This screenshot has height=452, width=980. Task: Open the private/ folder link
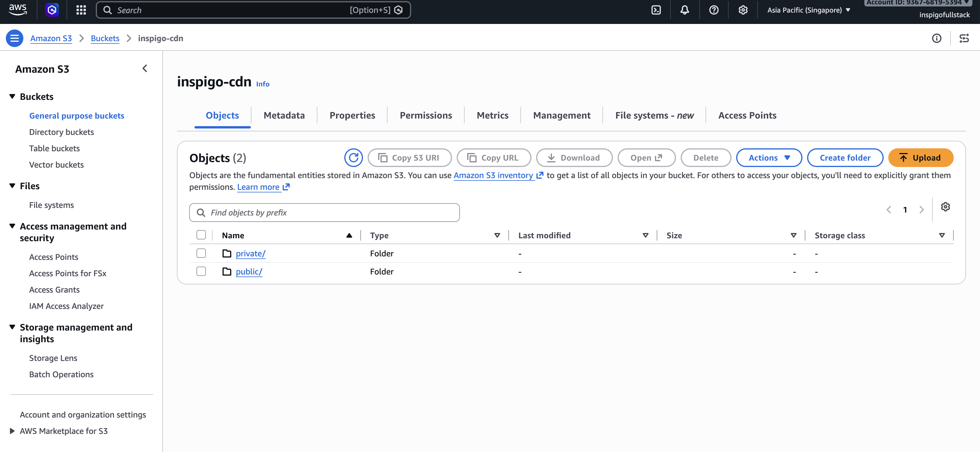(x=250, y=253)
